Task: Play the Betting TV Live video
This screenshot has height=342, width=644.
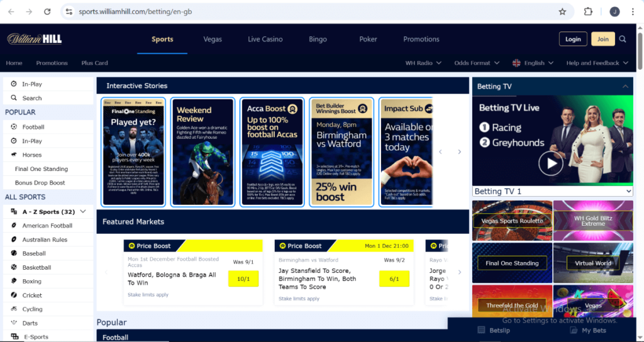Action: click(x=551, y=163)
